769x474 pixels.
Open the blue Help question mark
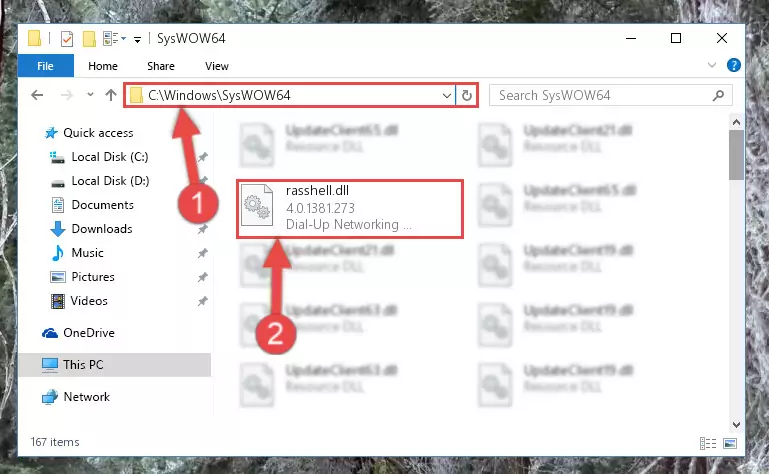[734, 65]
